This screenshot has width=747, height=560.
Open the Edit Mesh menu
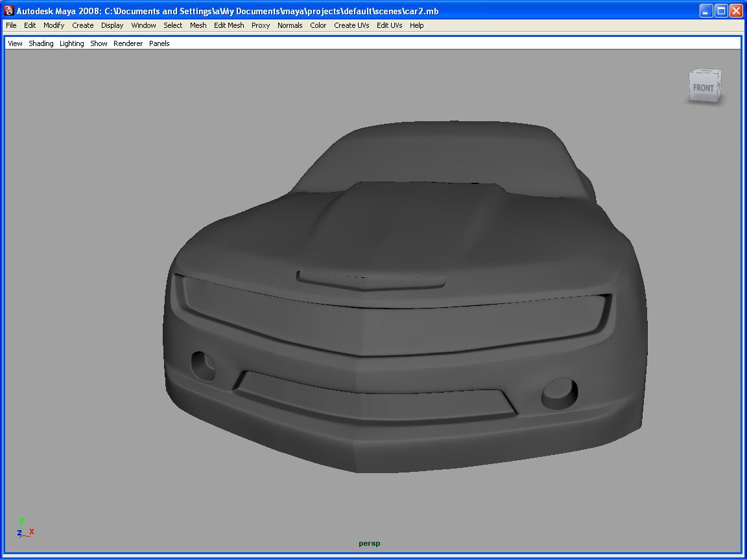[x=229, y=25]
